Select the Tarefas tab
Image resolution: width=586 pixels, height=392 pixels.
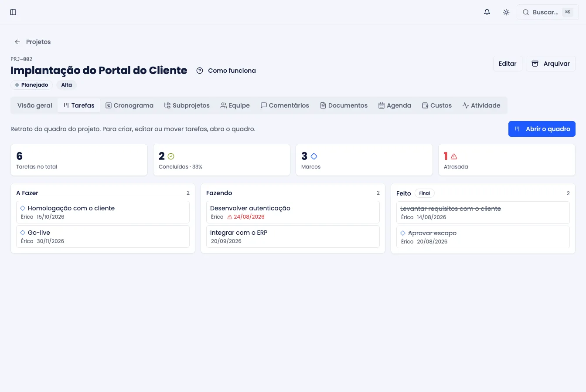point(79,105)
